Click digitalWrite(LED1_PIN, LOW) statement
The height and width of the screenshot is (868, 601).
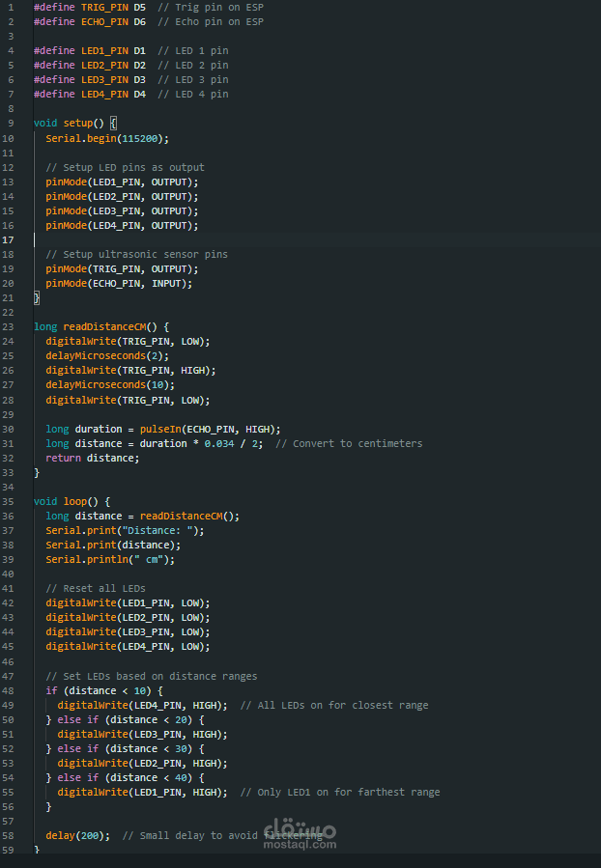coord(128,602)
